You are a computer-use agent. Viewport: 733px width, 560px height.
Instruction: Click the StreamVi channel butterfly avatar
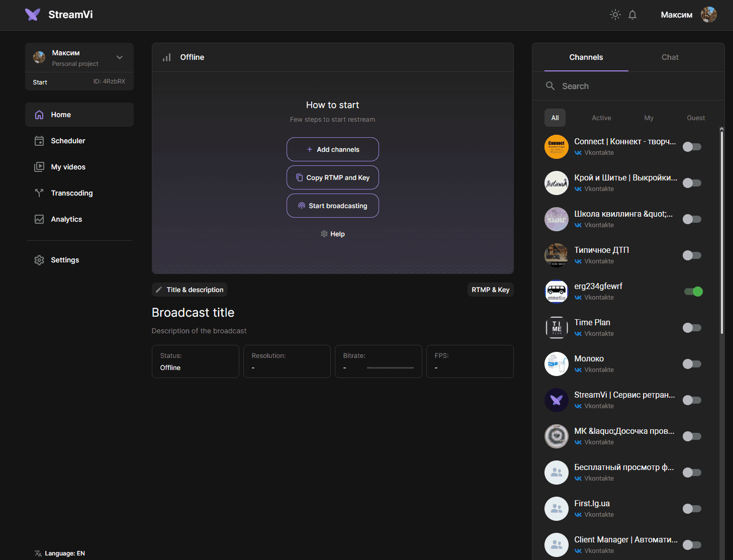[x=557, y=400]
